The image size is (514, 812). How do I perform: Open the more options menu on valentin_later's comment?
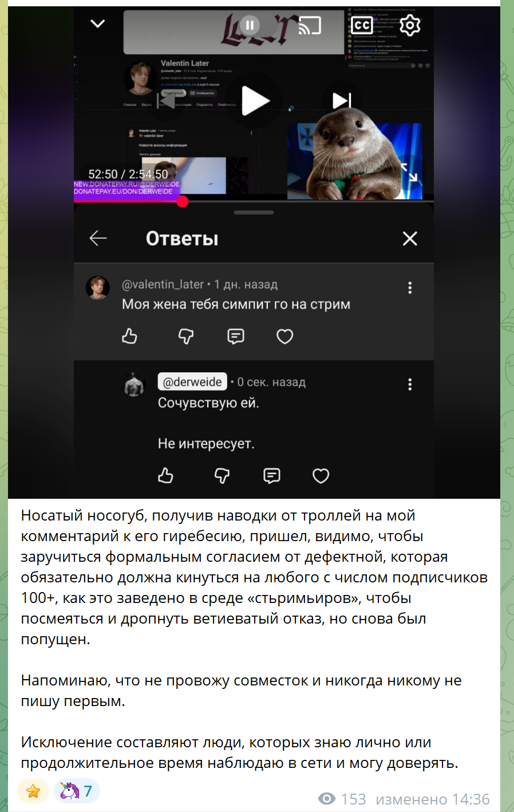(x=410, y=287)
